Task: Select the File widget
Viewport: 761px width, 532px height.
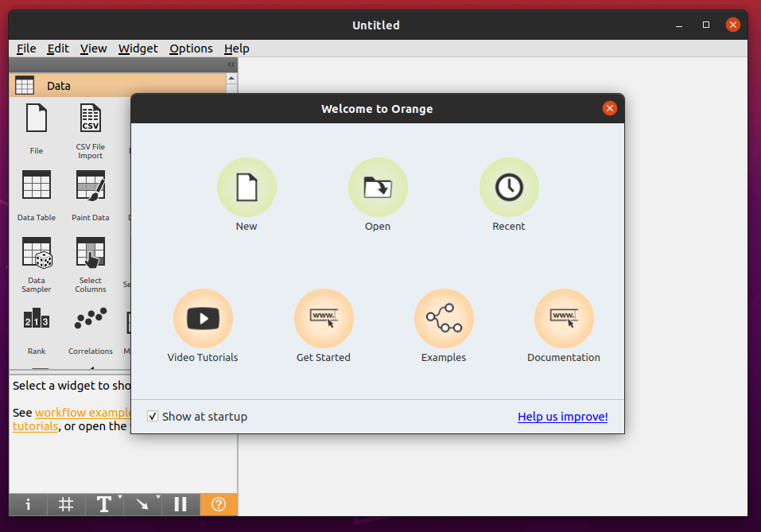Action: (x=37, y=129)
